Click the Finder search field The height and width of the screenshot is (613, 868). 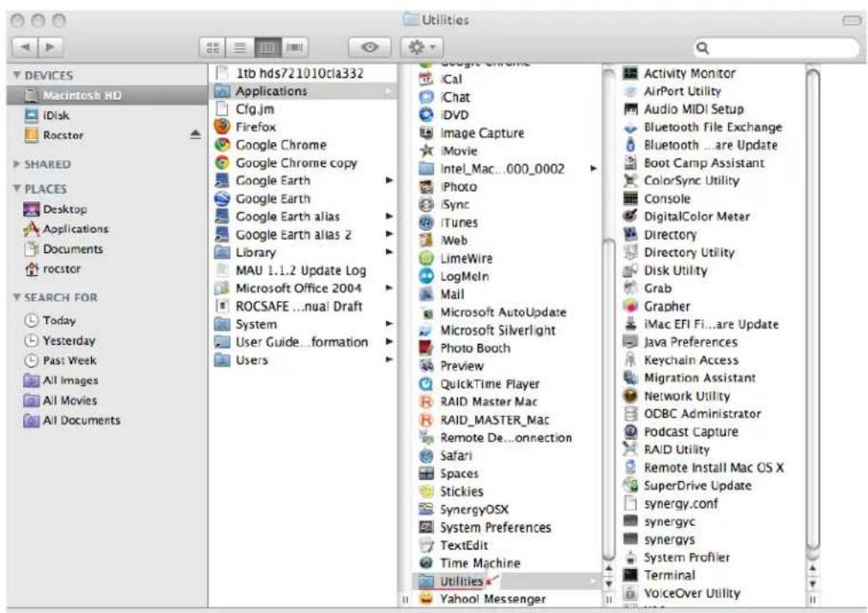click(x=775, y=48)
